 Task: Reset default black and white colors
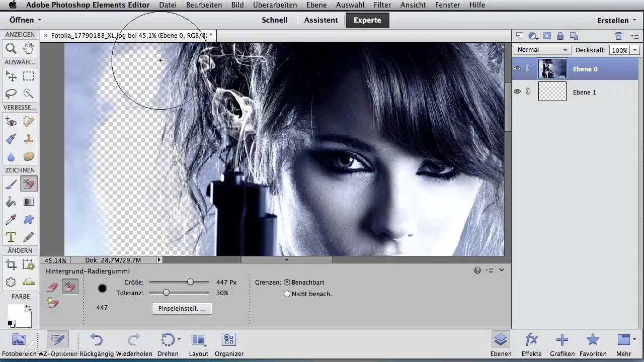pyautogui.click(x=11, y=324)
